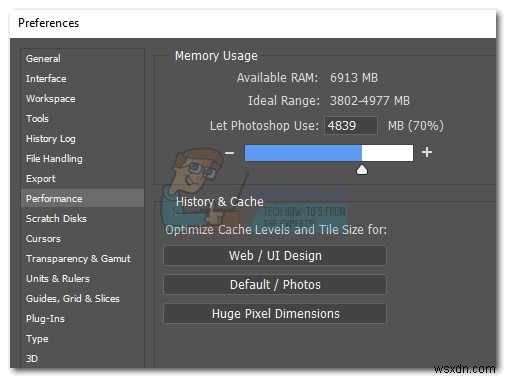Open File Handling preferences
Image resolution: width=507 pixels, height=379 pixels.
[x=54, y=159]
